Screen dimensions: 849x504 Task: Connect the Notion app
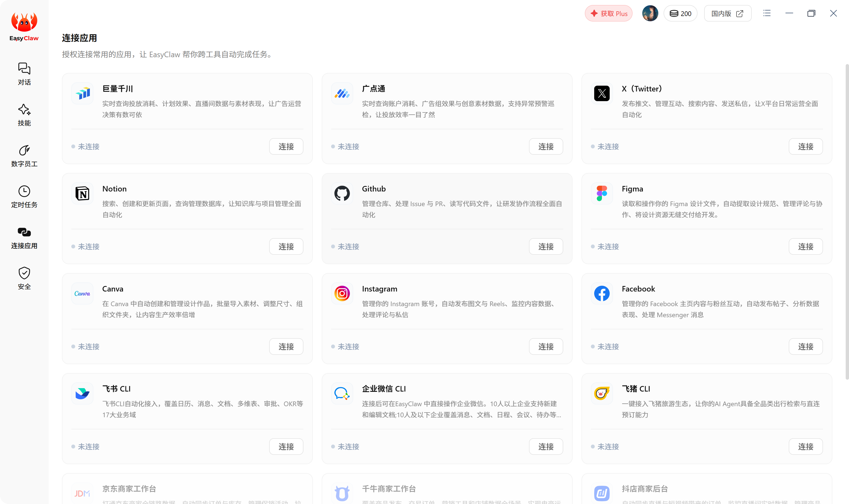coord(286,246)
